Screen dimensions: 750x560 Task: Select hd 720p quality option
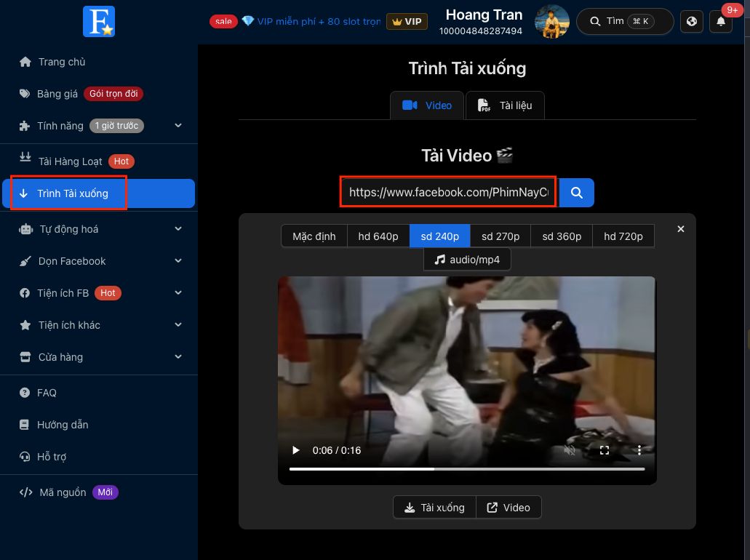(x=623, y=236)
